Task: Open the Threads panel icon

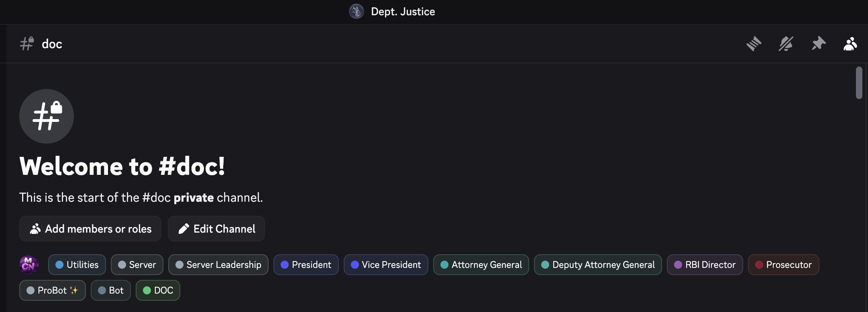Action: pos(754,44)
